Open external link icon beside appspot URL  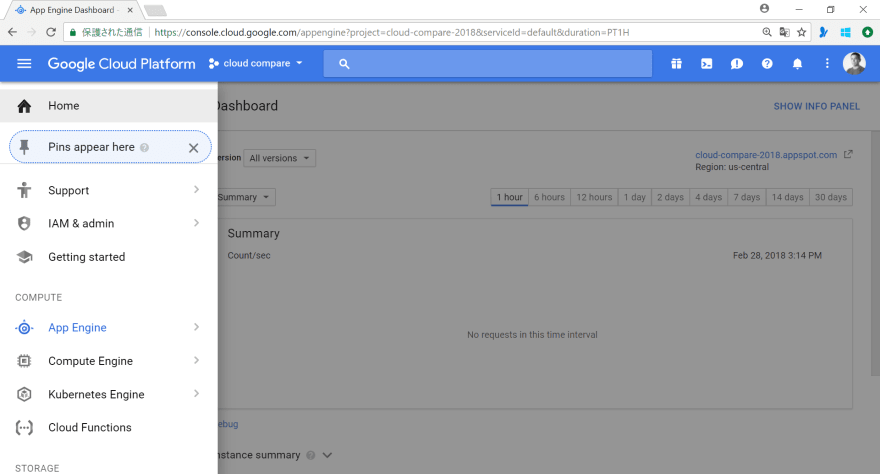848,154
